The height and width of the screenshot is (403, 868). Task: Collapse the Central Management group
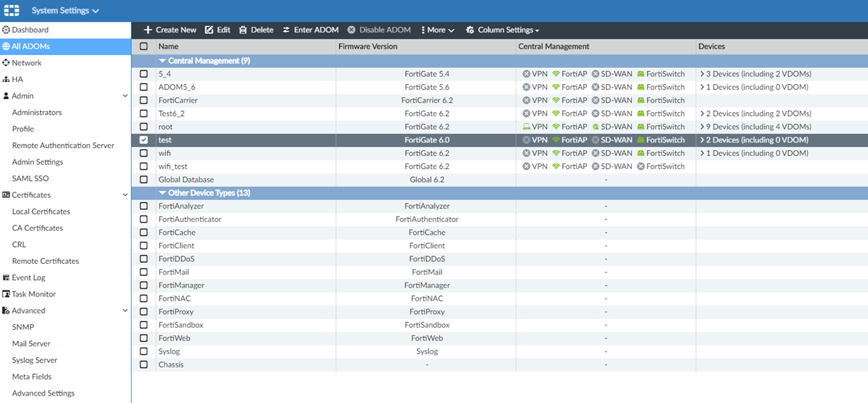(x=162, y=61)
